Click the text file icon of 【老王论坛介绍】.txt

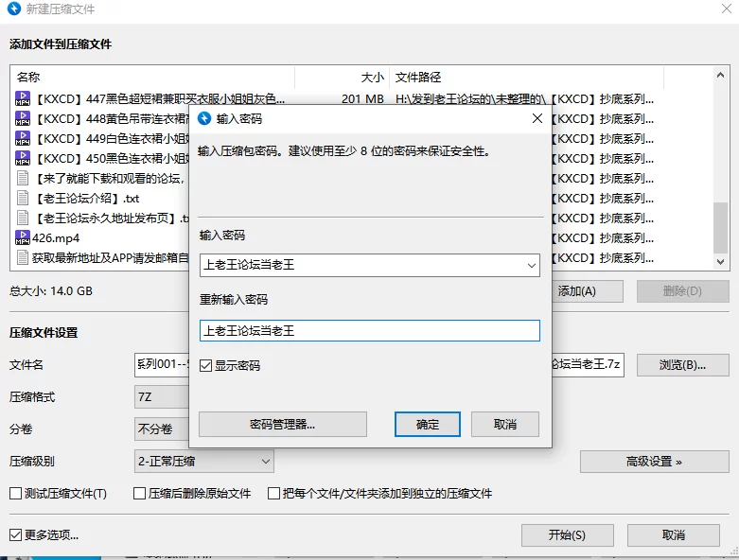tap(23, 198)
